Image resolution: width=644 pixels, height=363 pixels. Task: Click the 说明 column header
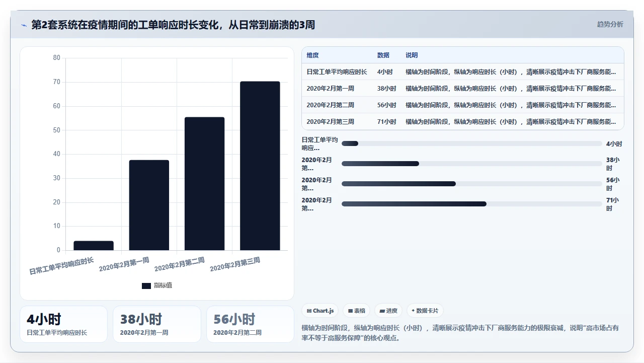412,55
